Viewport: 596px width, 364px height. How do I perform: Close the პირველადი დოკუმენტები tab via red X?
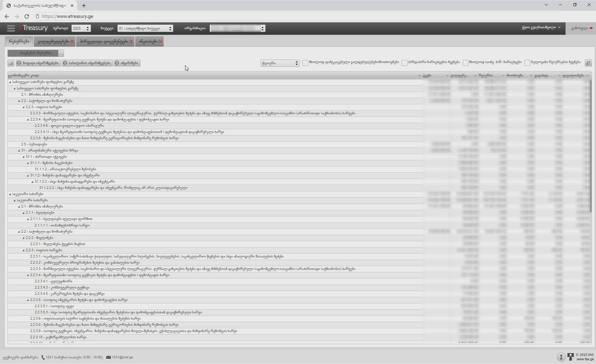tap(131, 42)
